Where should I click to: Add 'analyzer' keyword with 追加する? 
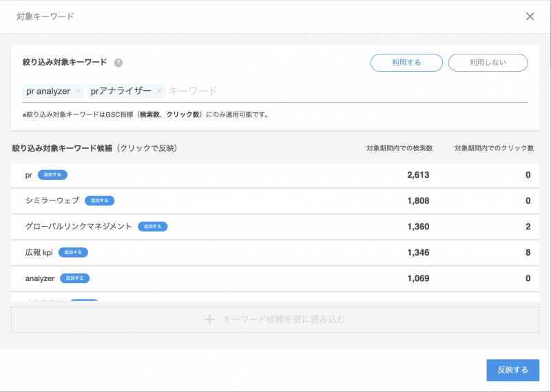(74, 278)
